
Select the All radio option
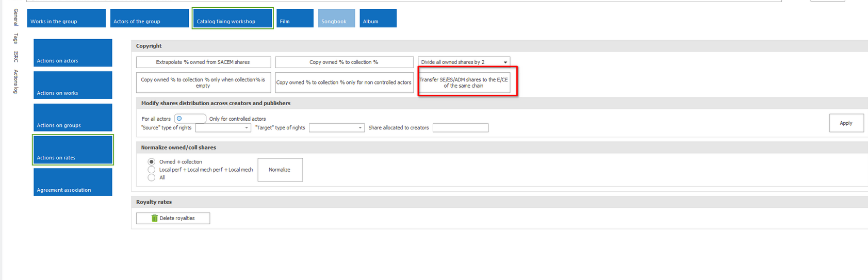coord(152,177)
